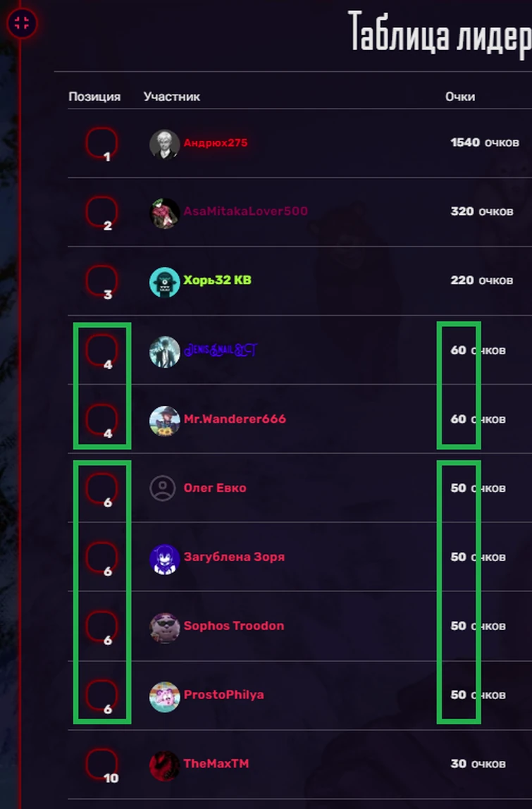Open Хорь32 КВ username link
This screenshot has height=809, width=532.
pos(217,280)
